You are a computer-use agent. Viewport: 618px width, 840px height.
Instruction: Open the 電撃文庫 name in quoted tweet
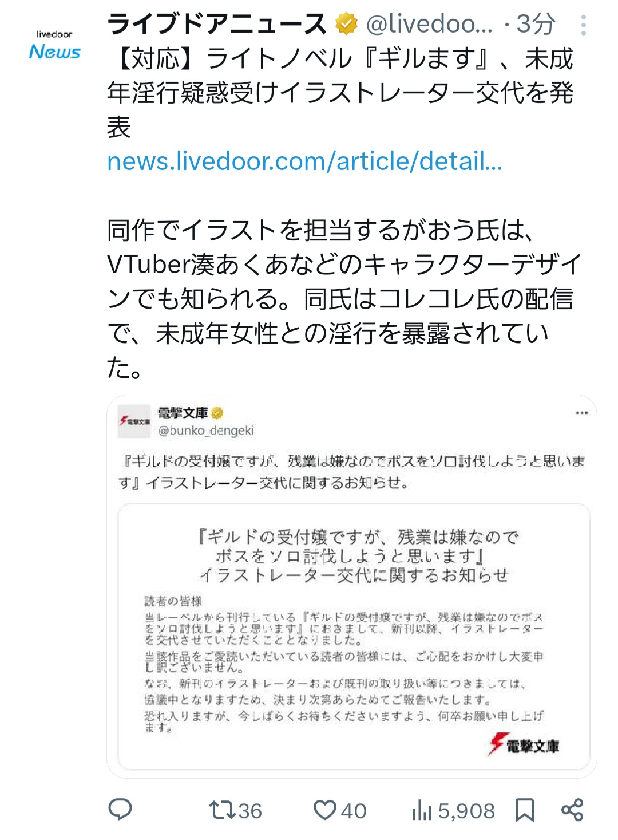(183, 413)
